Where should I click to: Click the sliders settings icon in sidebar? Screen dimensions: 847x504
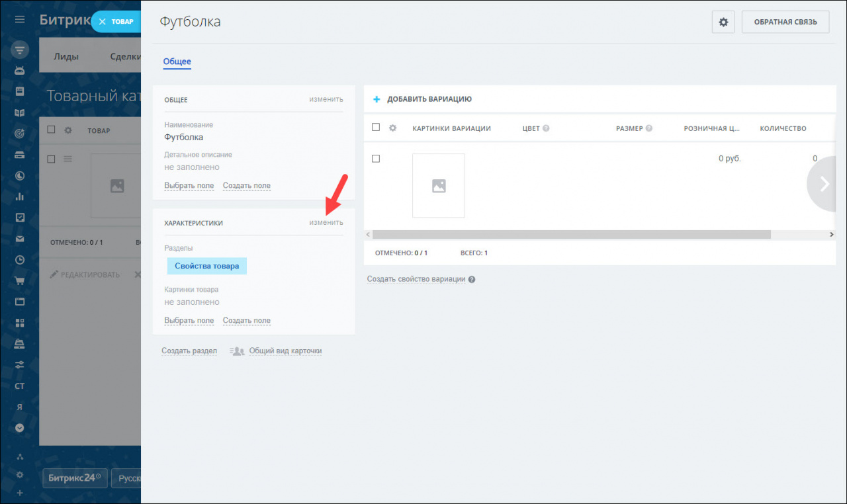tap(20, 364)
